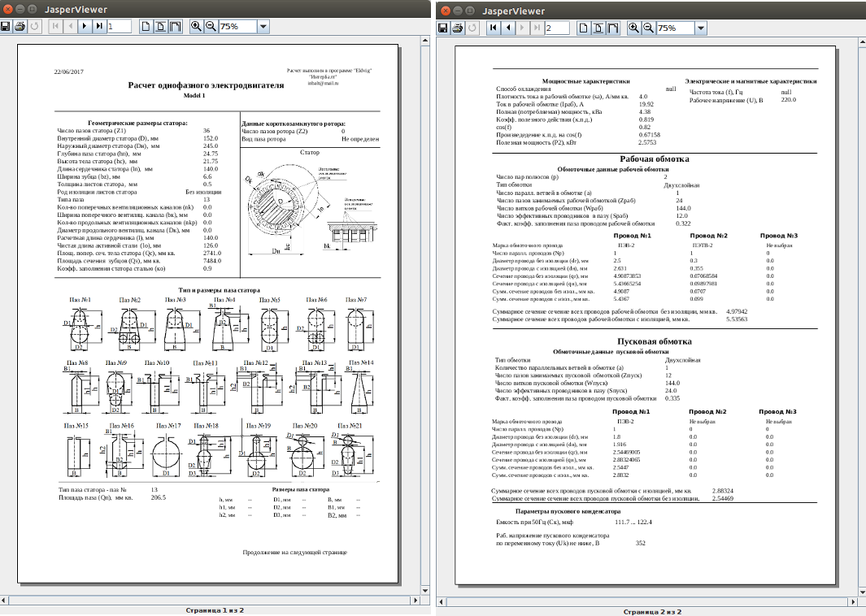Zoom out in right viewer window
Screen dimensions: 866x616
[x=648, y=28]
